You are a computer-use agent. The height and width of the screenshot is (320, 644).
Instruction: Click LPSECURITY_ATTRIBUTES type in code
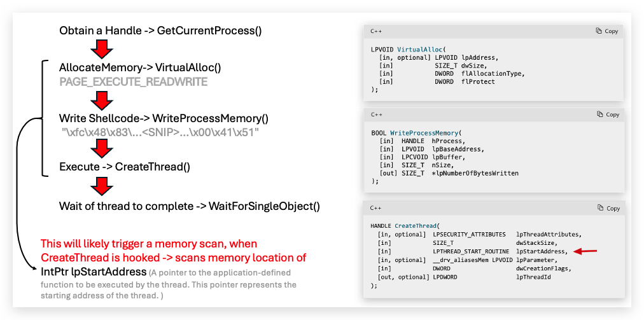[470, 235]
